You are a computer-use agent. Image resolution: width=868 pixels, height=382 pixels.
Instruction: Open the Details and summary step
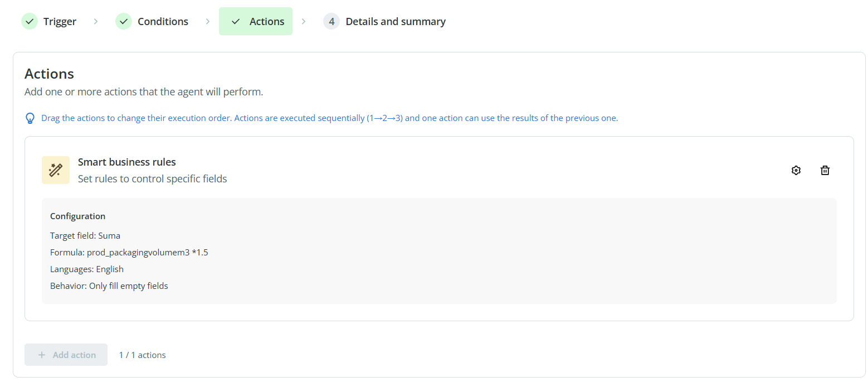point(396,22)
